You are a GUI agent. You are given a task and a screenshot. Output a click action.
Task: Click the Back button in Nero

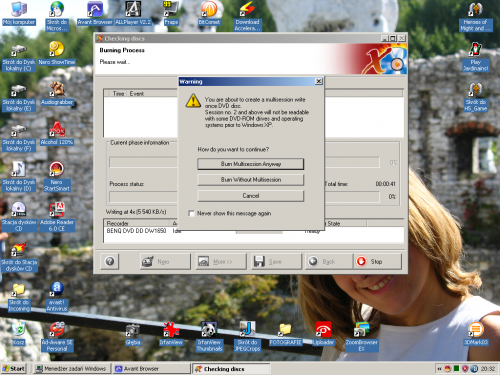329,261
